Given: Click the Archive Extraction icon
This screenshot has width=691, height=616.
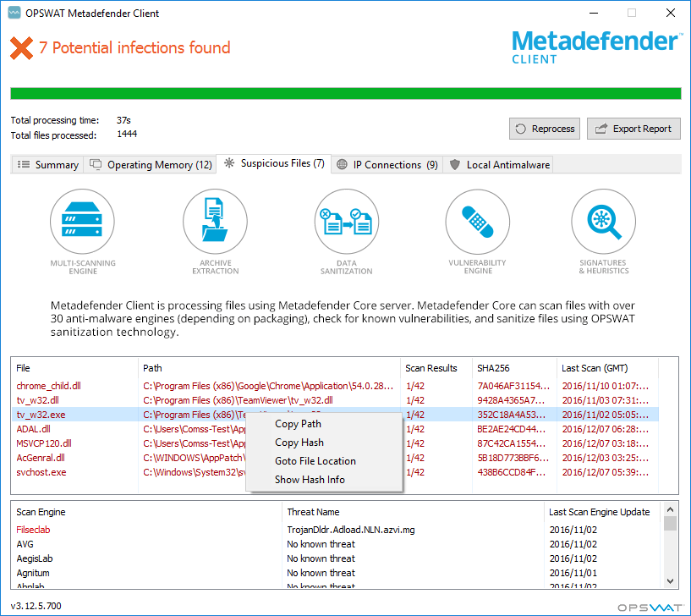Looking at the screenshot, I should pyautogui.click(x=215, y=222).
